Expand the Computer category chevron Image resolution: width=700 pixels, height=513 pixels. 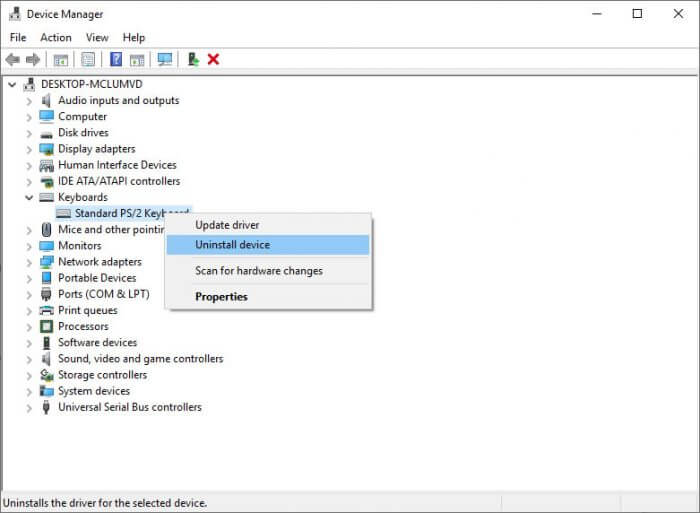[x=29, y=117]
